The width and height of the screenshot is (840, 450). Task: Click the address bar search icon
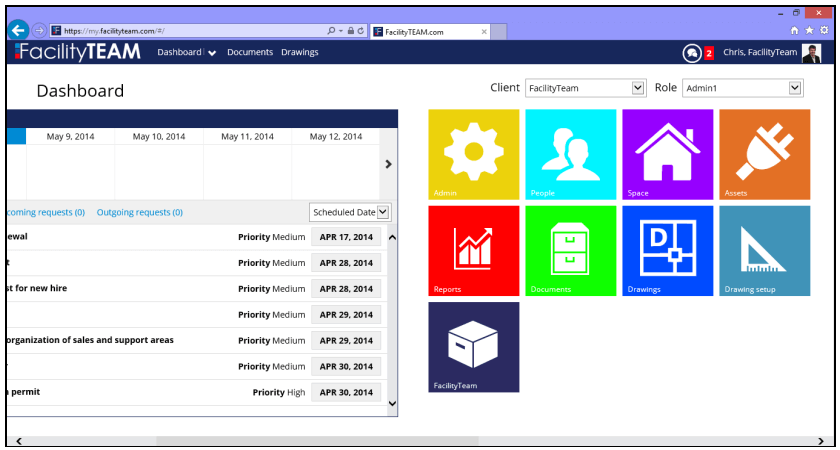pos(331,31)
